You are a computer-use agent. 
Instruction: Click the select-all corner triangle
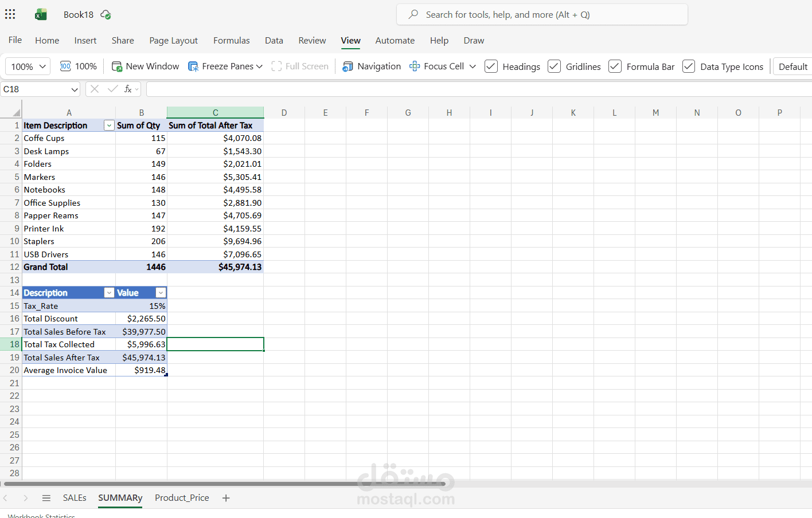[x=17, y=113]
